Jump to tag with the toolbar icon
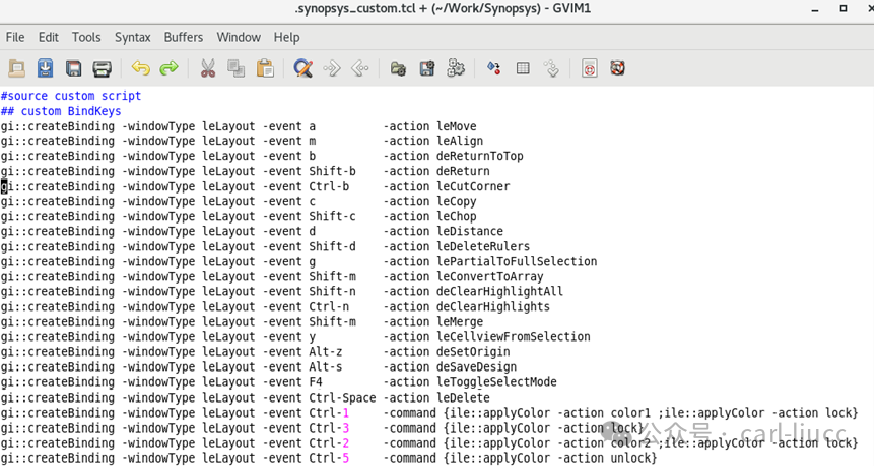Viewport: 874px width, 468px height. [x=551, y=69]
